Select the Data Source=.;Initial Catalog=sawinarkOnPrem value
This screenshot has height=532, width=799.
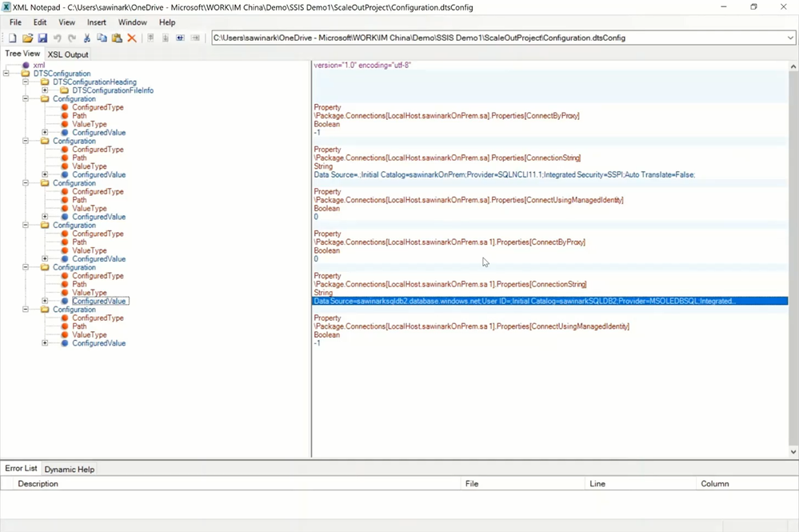[505, 174]
